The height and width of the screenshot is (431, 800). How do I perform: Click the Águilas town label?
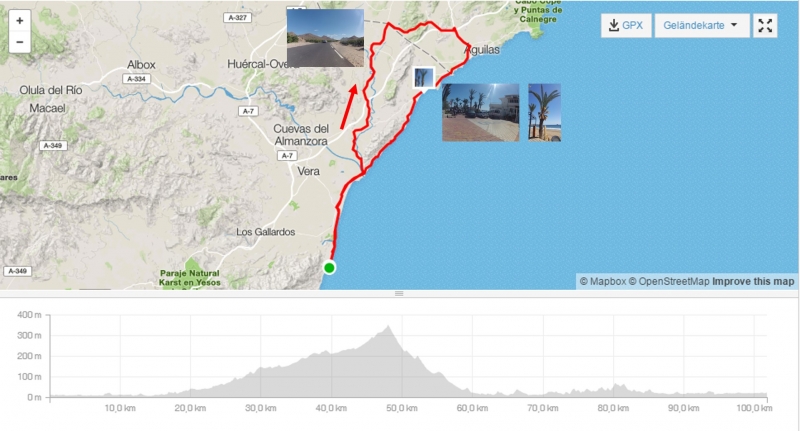(482, 50)
